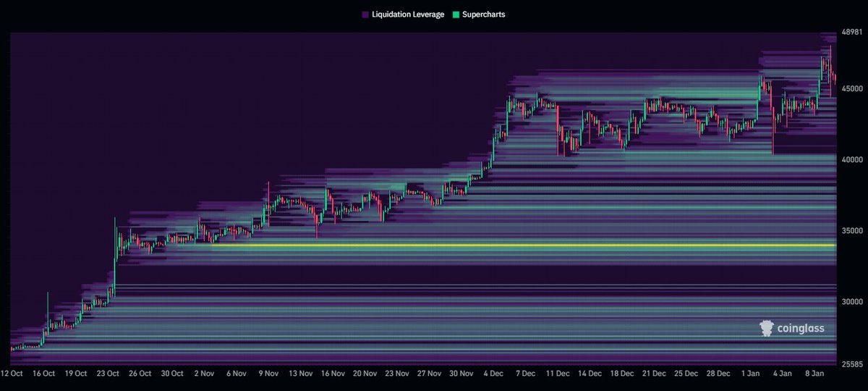The height and width of the screenshot is (391, 868).
Task: Click the 21 Dec date label
Action: pyautogui.click(x=654, y=374)
